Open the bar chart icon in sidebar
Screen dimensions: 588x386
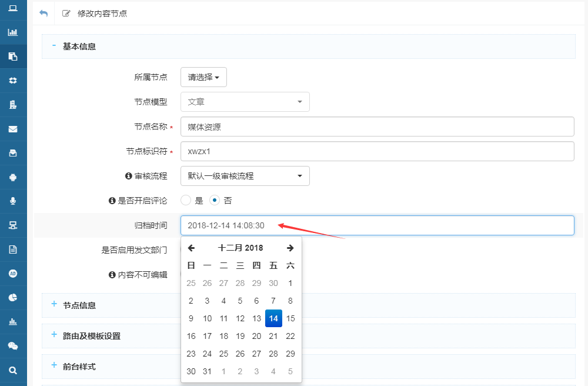(13, 32)
